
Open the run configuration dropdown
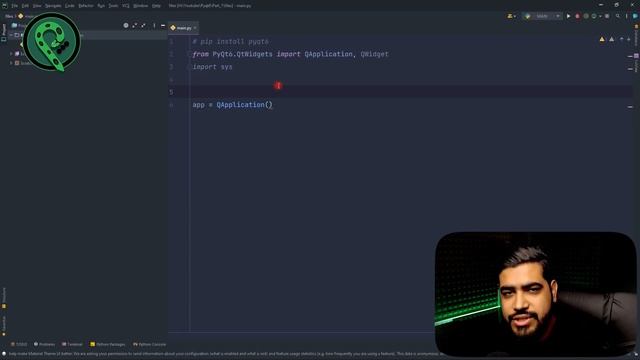542,16
